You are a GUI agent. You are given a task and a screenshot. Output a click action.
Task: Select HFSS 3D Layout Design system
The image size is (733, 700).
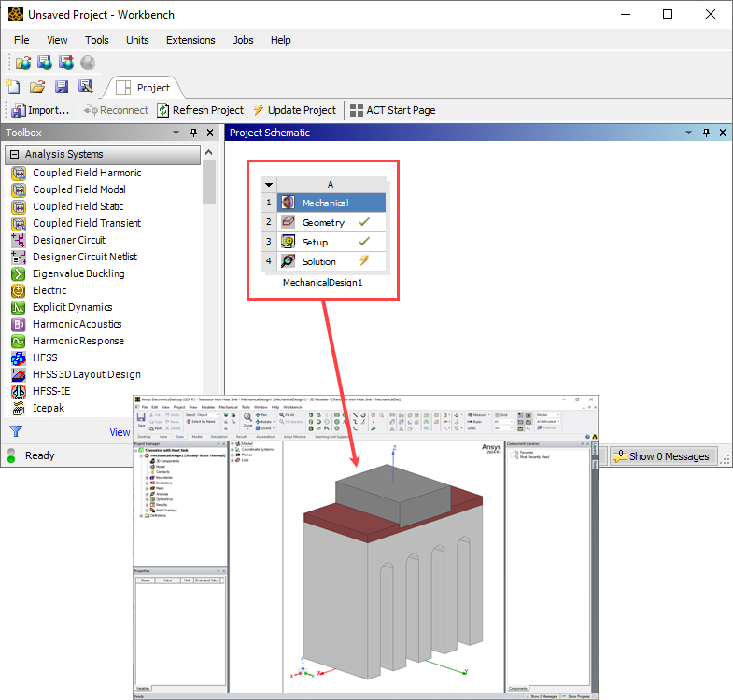[x=87, y=374]
